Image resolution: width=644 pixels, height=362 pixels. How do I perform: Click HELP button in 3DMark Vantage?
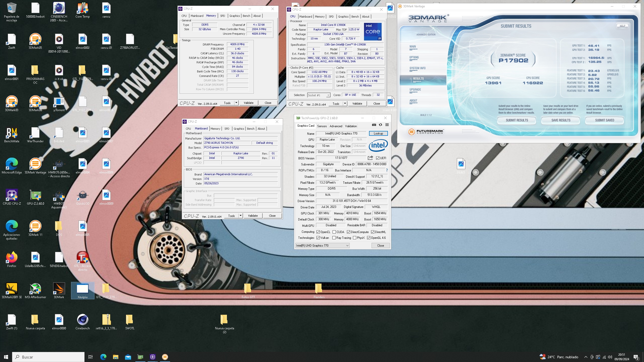[622, 26]
